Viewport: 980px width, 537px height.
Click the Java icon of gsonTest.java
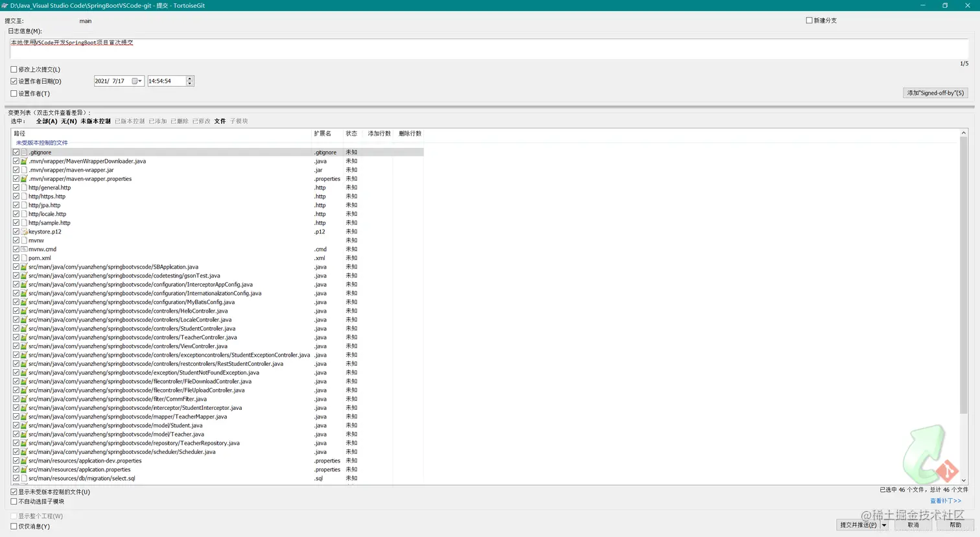pyautogui.click(x=24, y=276)
